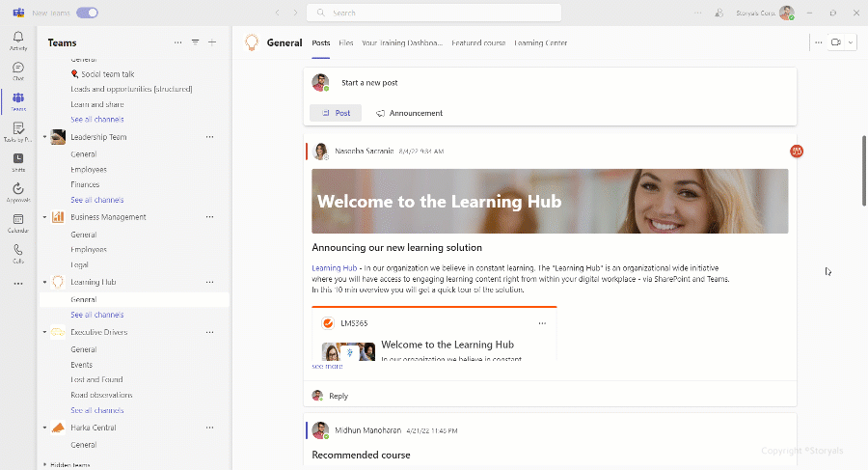
Task: Click the red important badge on post
Action: coord(797,151)
